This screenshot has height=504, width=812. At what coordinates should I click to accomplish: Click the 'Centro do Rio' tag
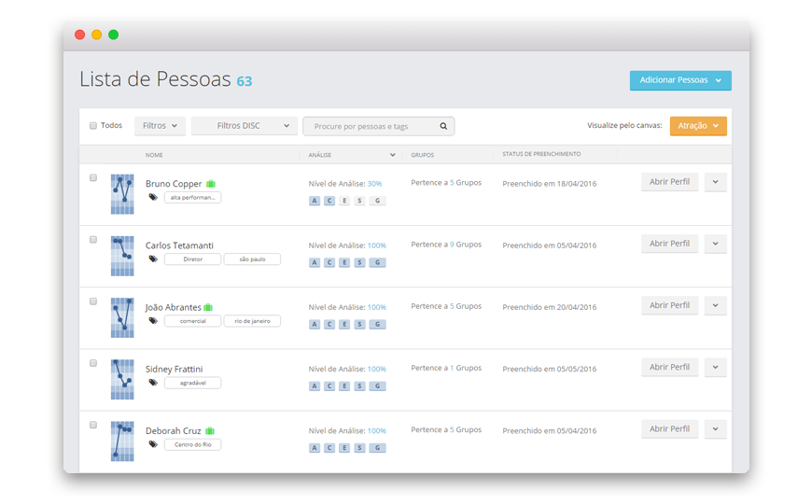[192, 444]
